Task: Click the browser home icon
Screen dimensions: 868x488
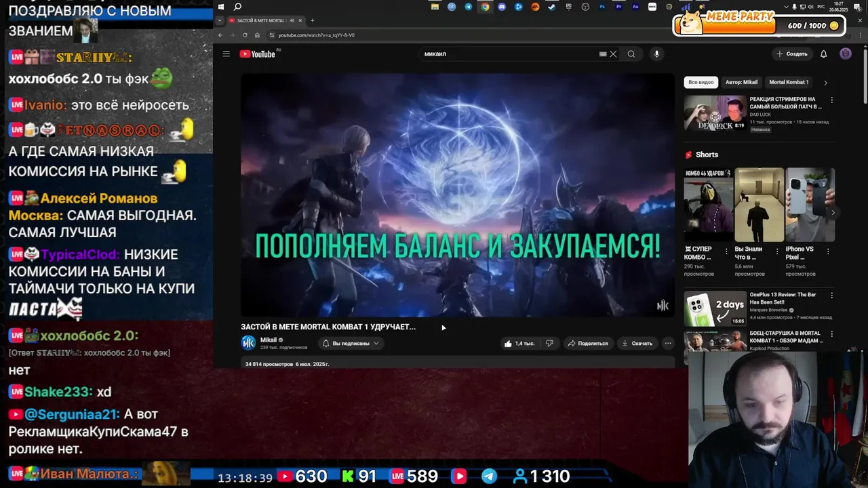Action: 257,35
